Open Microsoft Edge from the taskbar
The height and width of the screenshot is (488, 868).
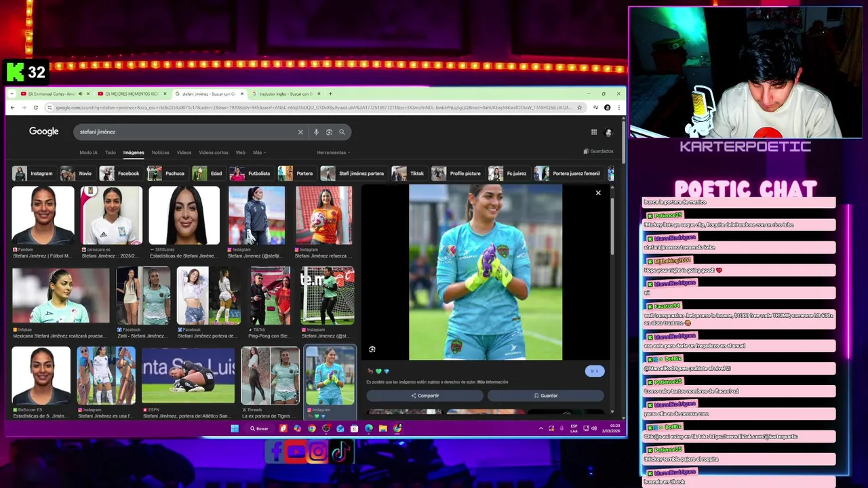[x=369, y=428]
